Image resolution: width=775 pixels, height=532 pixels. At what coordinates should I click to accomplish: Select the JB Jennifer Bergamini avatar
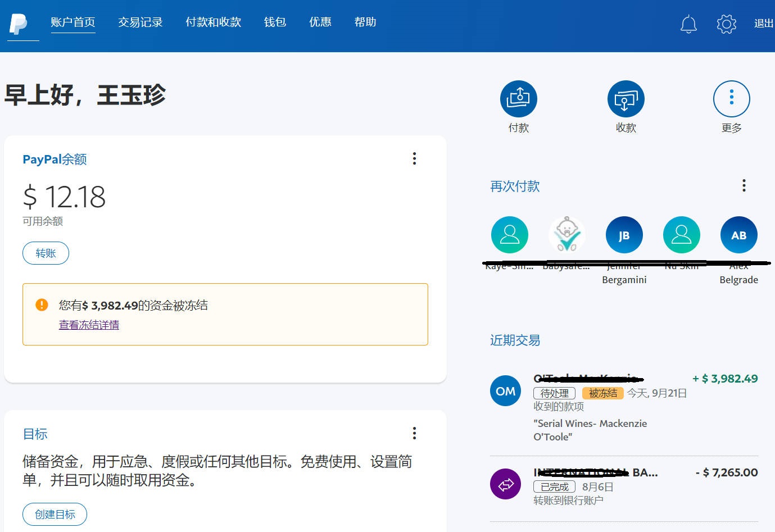tap(624, 235)
